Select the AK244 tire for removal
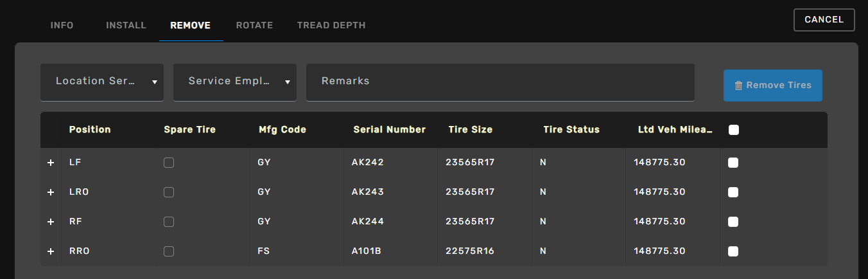Screen dimensions: 868x279 733,222
